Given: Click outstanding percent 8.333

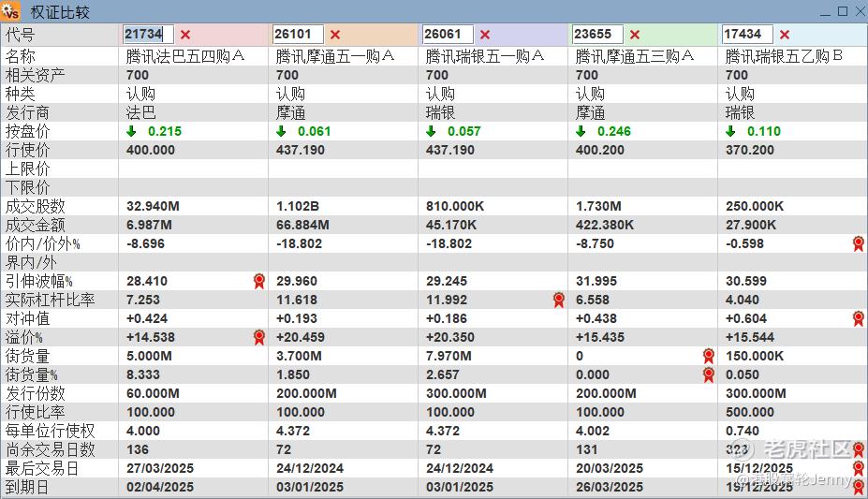Looking at the screenshot, I should tap(143, 375).
